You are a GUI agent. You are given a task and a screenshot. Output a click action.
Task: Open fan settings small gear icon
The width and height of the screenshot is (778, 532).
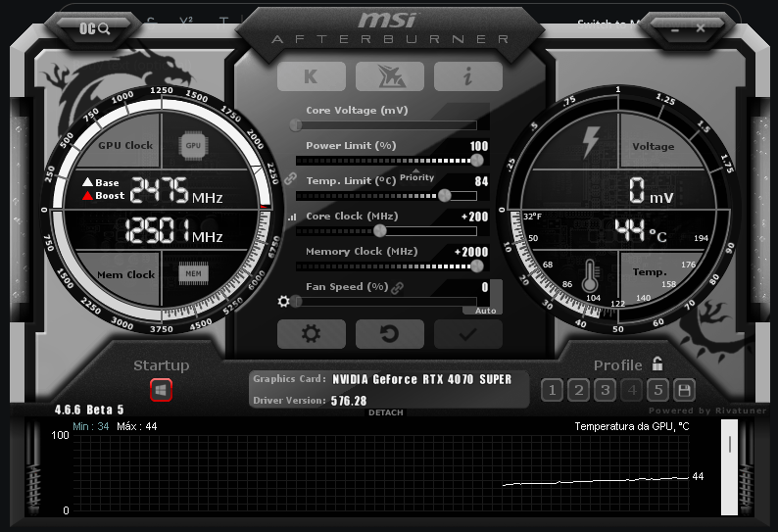(283, 301)
